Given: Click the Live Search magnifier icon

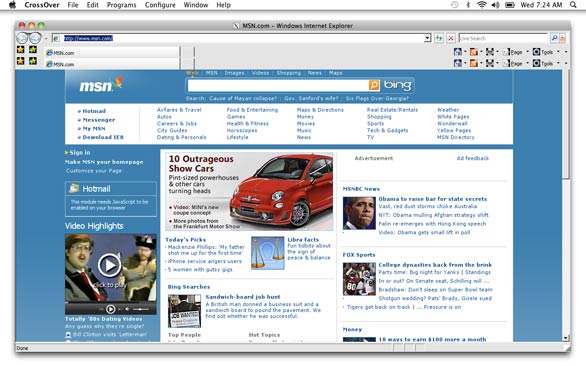Looking at the screenshot, I should [x=554, y=38].
